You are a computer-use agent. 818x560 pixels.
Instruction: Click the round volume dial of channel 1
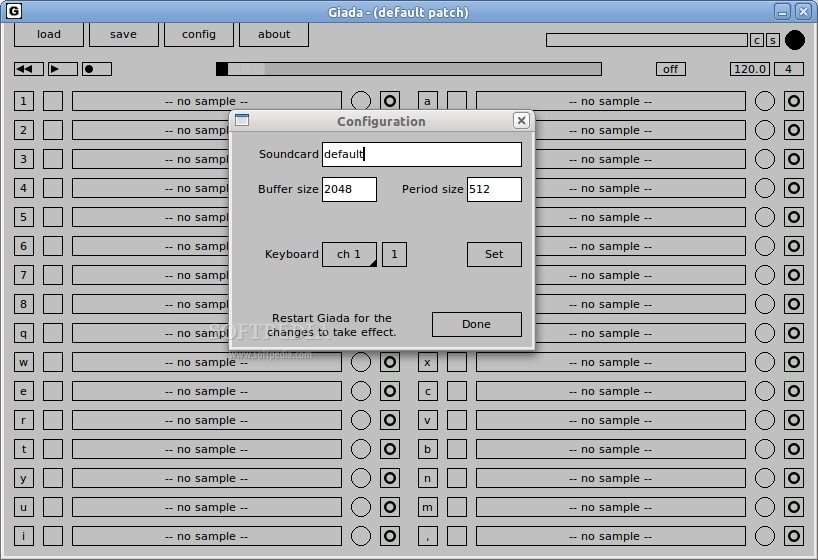[360, 101]
